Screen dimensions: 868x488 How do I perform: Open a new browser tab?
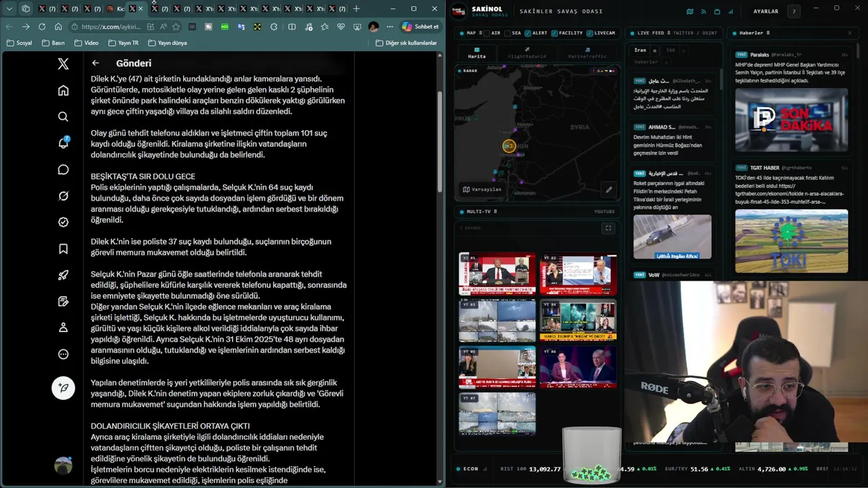point(356,9)
